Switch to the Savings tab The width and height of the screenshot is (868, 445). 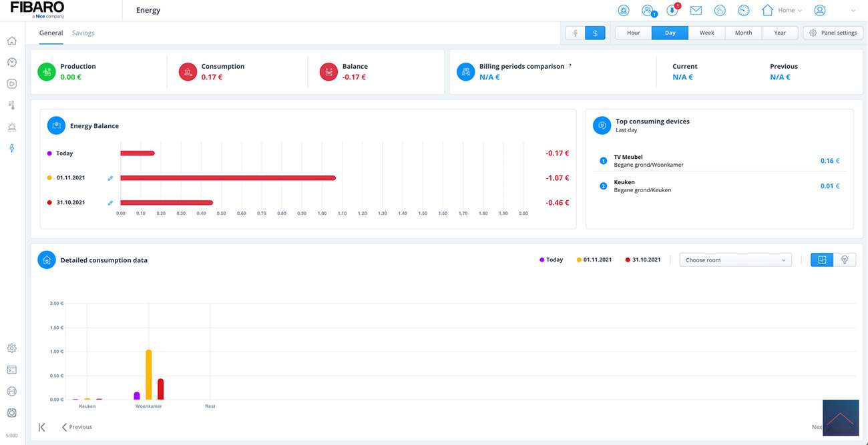(83, 33)
